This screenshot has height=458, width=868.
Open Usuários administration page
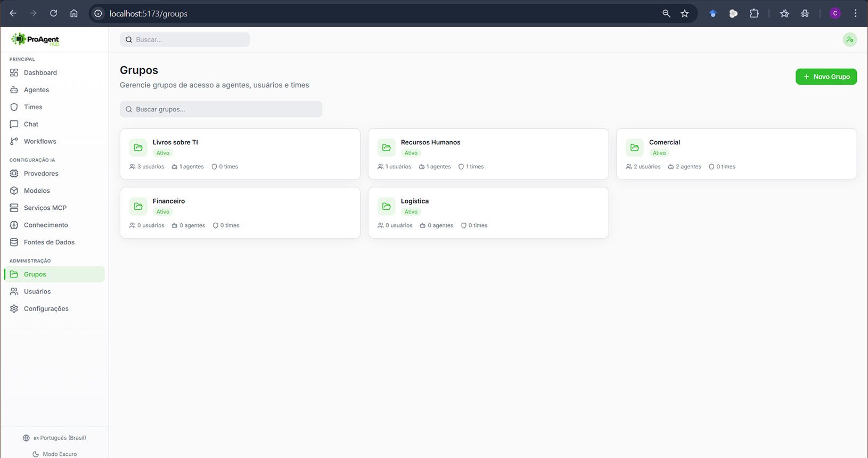pyautogui.click(x=37, y=291)
